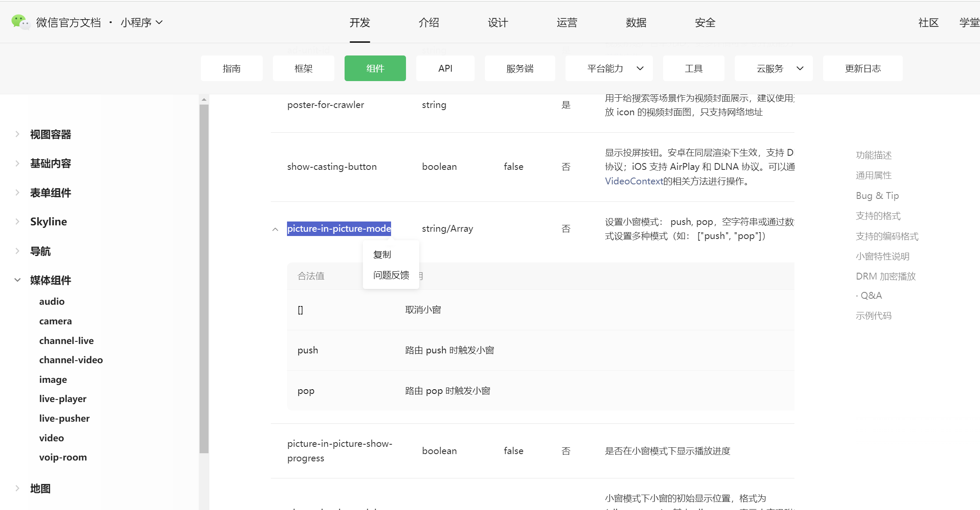Click the sidebar scrollbar up arrow
The image size is (980, 510).
204,99
